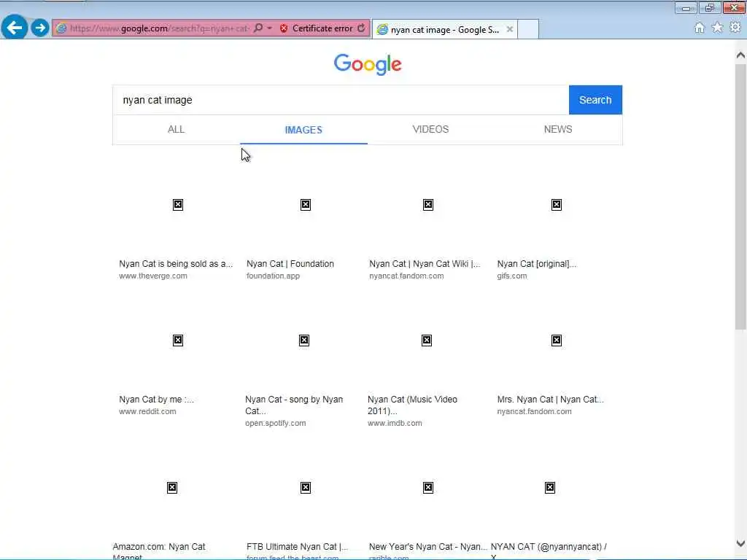Open 'Nyan Cat by me :...' result
Screen dimensions: 747x560
coord(156,400)
